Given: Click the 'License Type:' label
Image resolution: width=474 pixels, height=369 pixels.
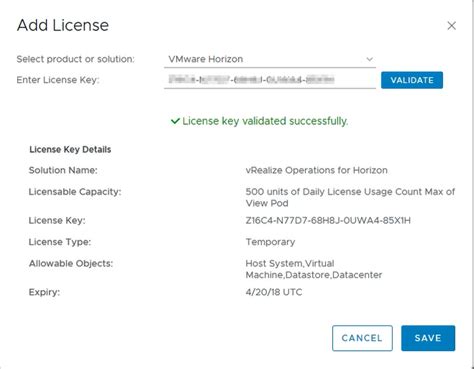Looking at the screenshot, I should 60,242.
